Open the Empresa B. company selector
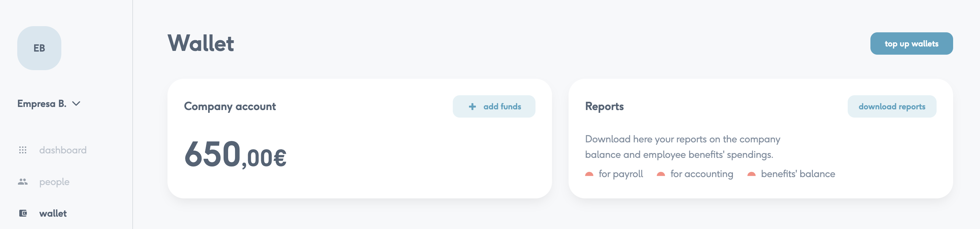The image size is (980, 229). (x=49, y=104)
